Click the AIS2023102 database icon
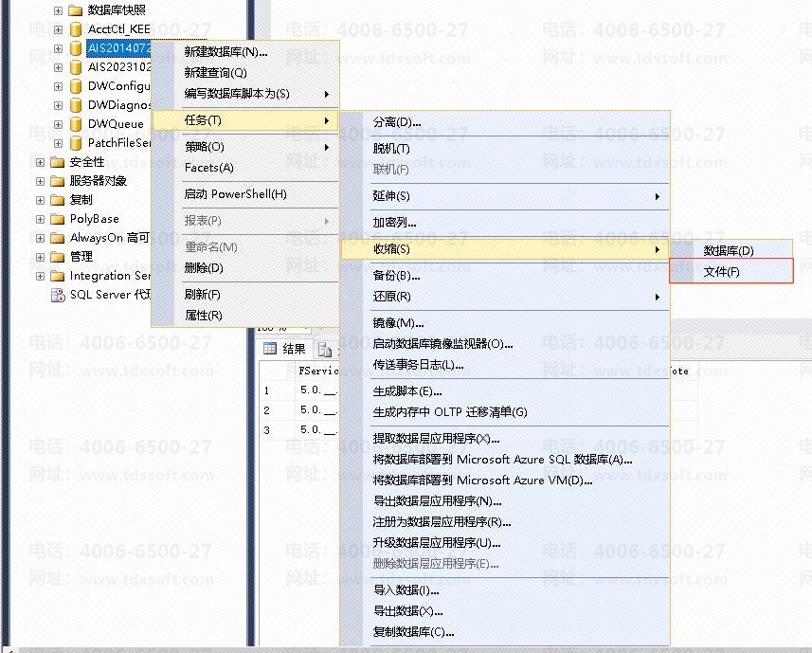The width and height of the screenshot is (812, 653). tap(76, 67)
